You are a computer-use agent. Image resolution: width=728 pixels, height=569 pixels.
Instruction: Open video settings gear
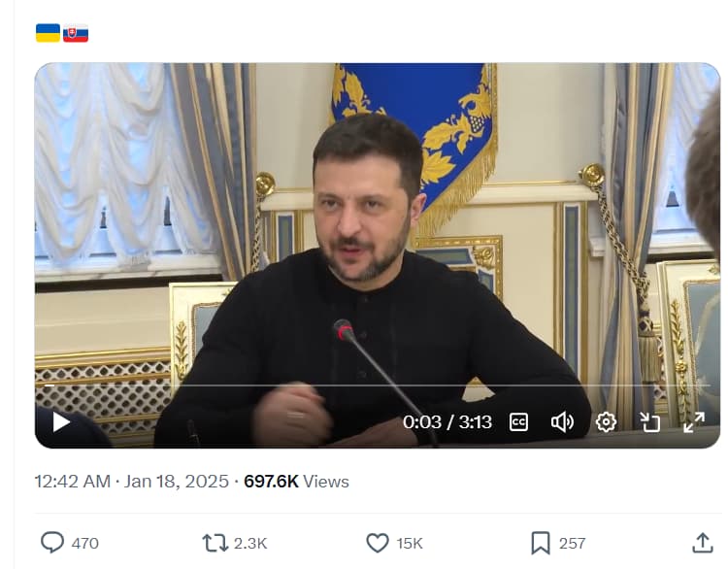pyautogui.click(x=606, y=422)
